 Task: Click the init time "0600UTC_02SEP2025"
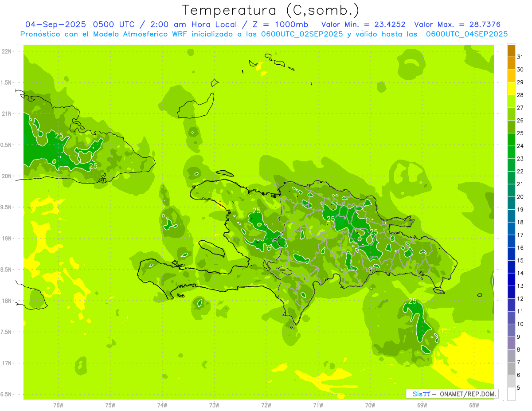[x=302, y=34]
